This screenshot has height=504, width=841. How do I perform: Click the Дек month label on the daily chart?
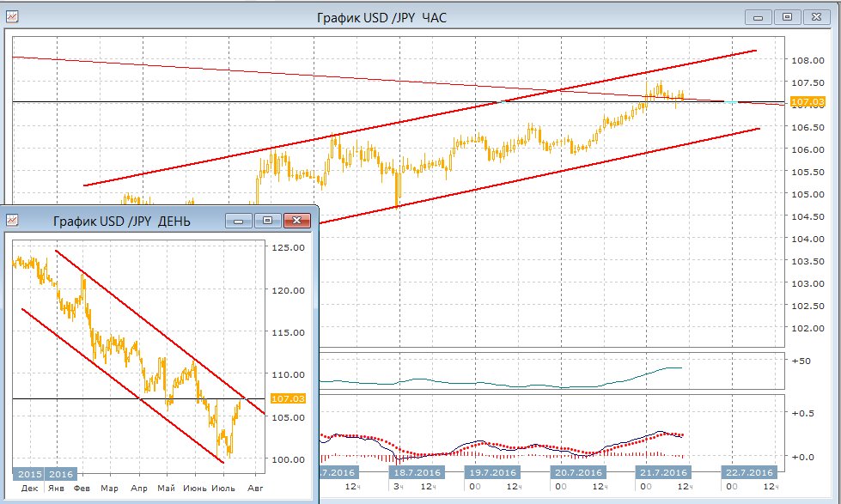29,489
